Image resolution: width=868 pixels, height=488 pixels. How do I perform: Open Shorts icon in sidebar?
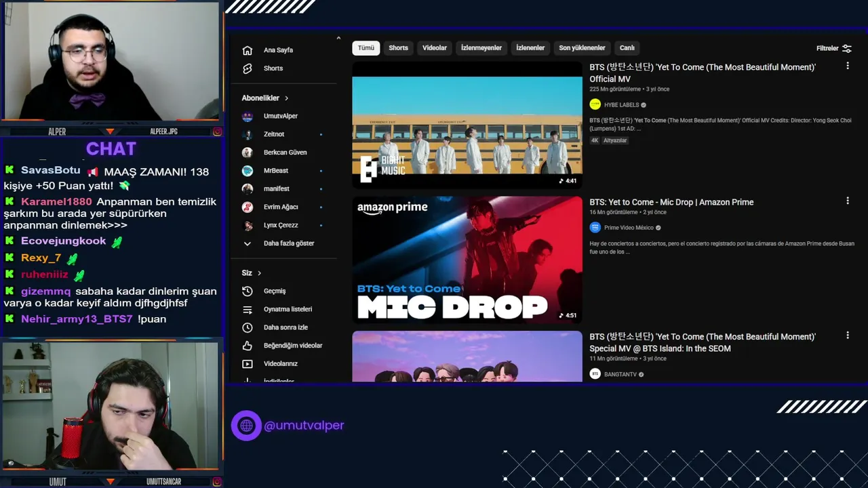tap(248, 68)
